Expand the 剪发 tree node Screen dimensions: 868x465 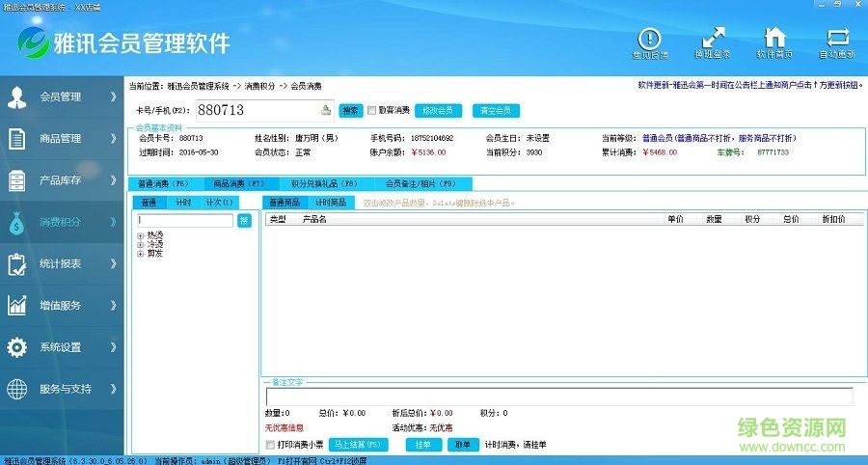point(141,254)
